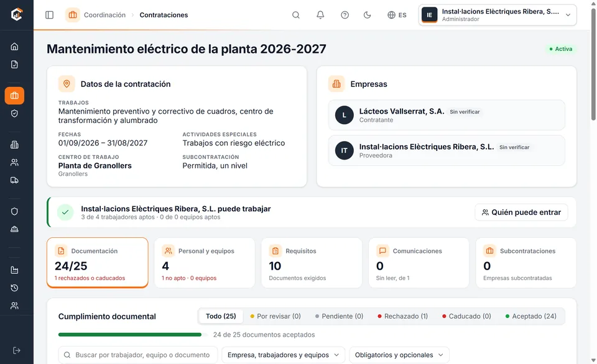Screen dimensions: 597x364
Task: Open Obligatorios y opcionales dropdown
Action: tap(399, 355)
